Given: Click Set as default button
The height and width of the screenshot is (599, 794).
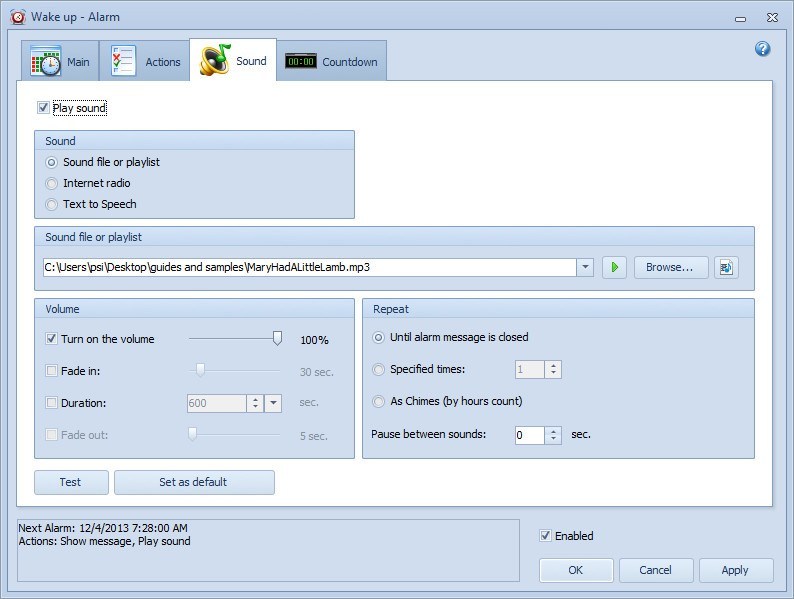Looking at the screenshot, I should (x=194, y=482).
